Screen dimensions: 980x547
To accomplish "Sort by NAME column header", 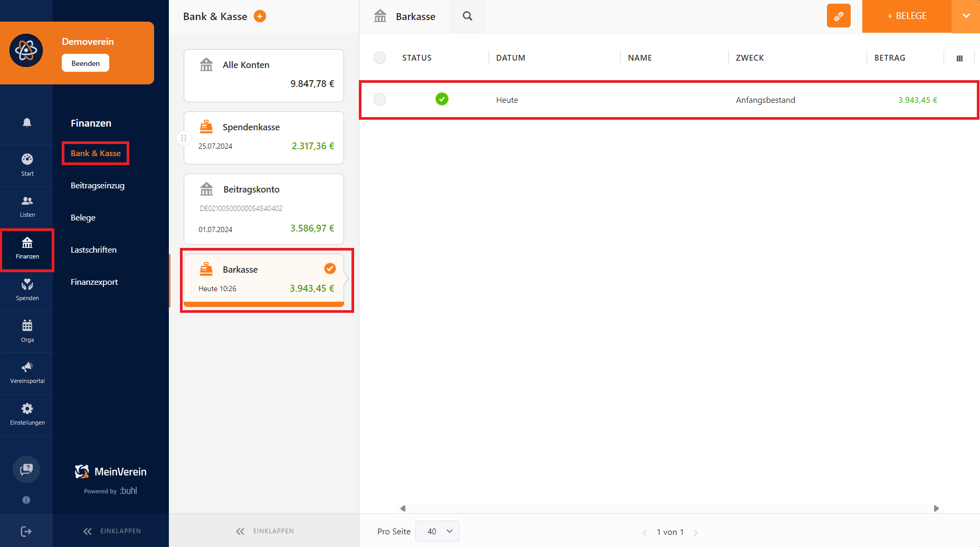I will pyautogui.click(x=640, y=58).
